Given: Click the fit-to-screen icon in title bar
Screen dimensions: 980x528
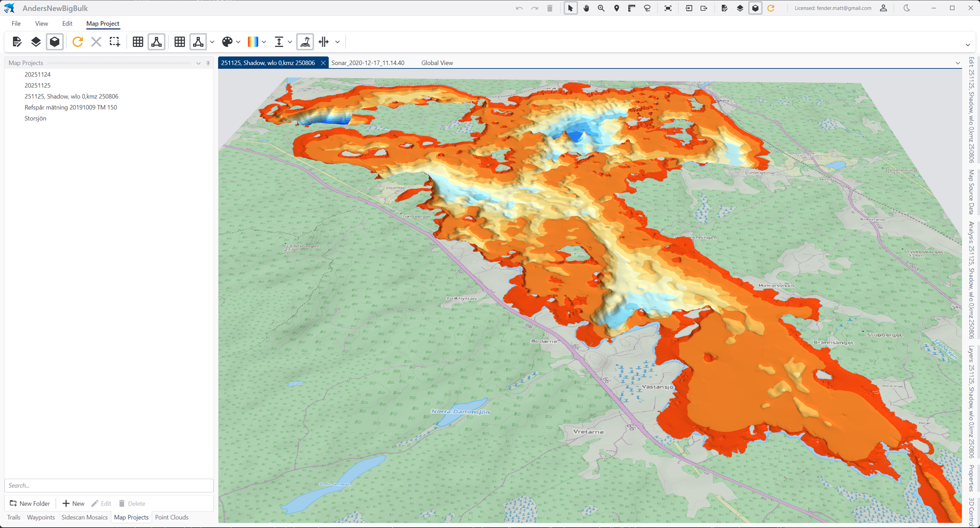Looking at the screenshot, I should [x=668, y=8].
